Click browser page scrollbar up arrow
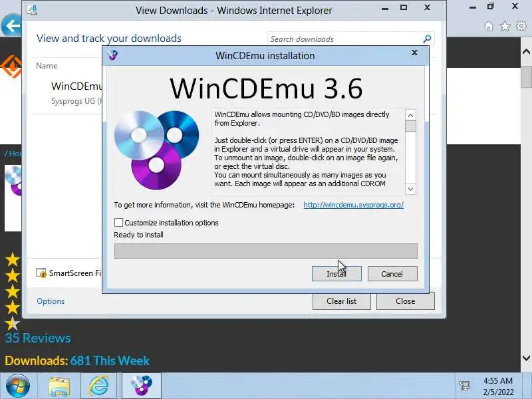This screenshot has width=532, height=399. pos(526,52)
